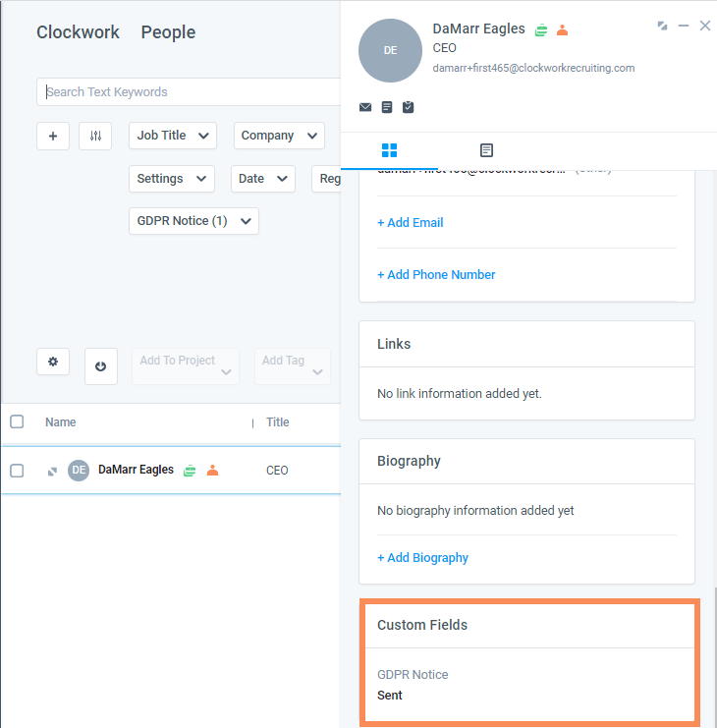Click the large DE profile avatar
The width and height of the screenshot is (717, 728).
(x=390, y=51)
